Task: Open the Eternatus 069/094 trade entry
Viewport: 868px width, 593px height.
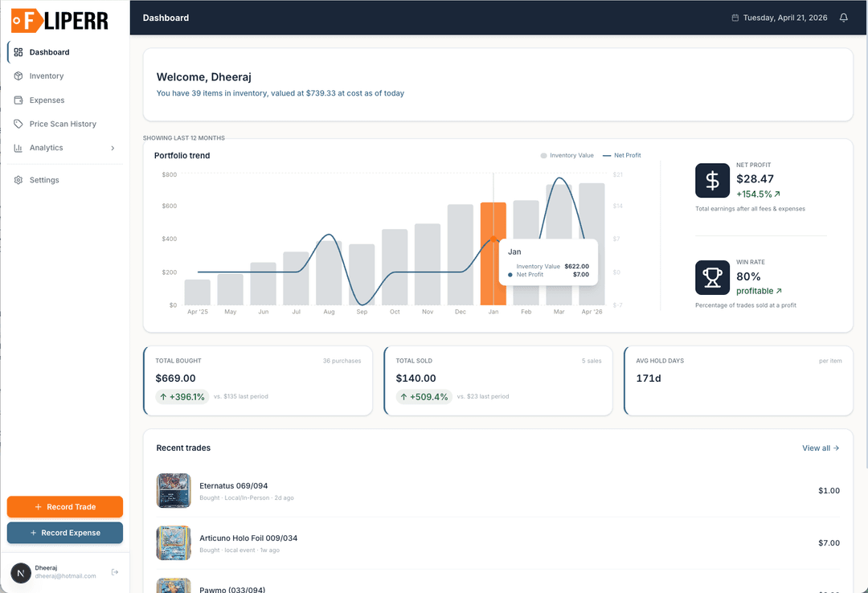Action: pos(497,491)
